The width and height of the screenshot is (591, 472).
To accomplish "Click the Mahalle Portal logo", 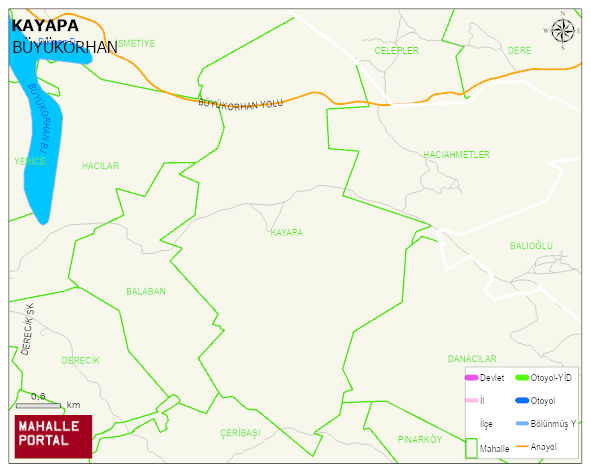I will (53, 436).
